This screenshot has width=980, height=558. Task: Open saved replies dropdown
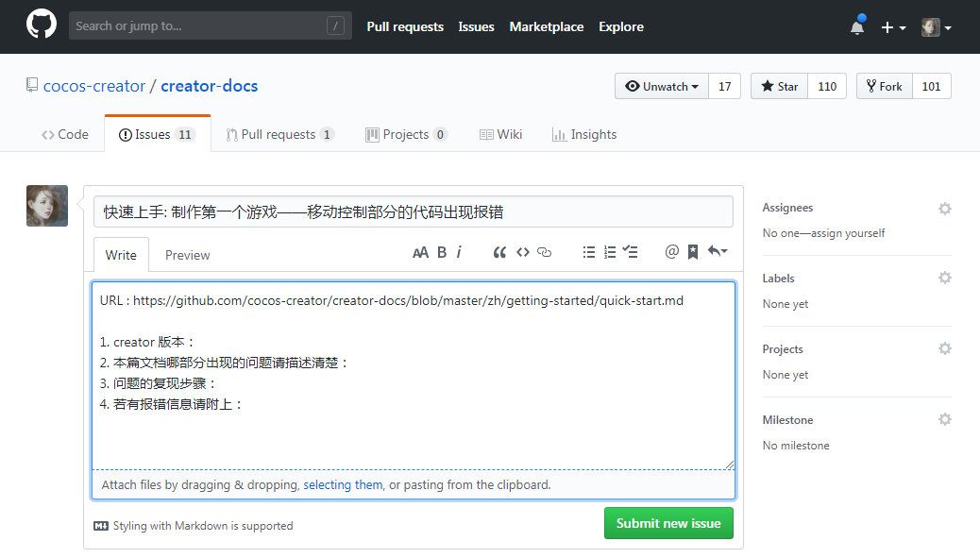tap(718, 251)
